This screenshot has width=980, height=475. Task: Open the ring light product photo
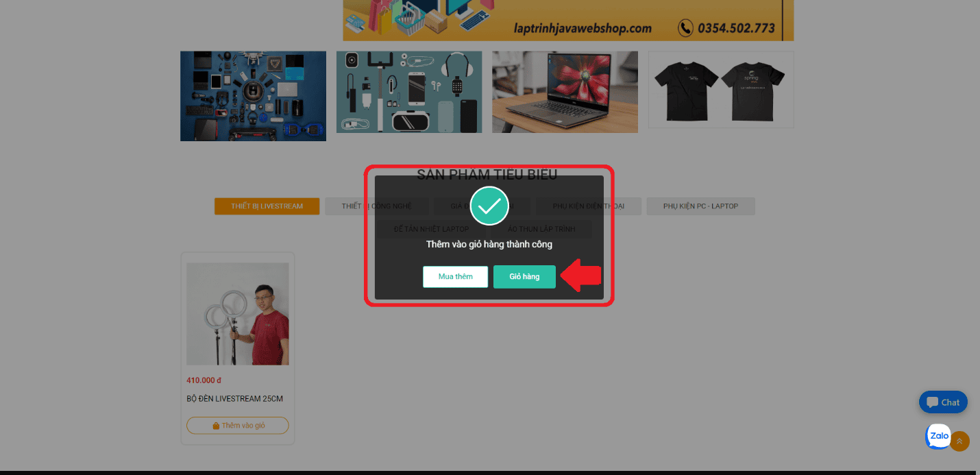[238, 314]
